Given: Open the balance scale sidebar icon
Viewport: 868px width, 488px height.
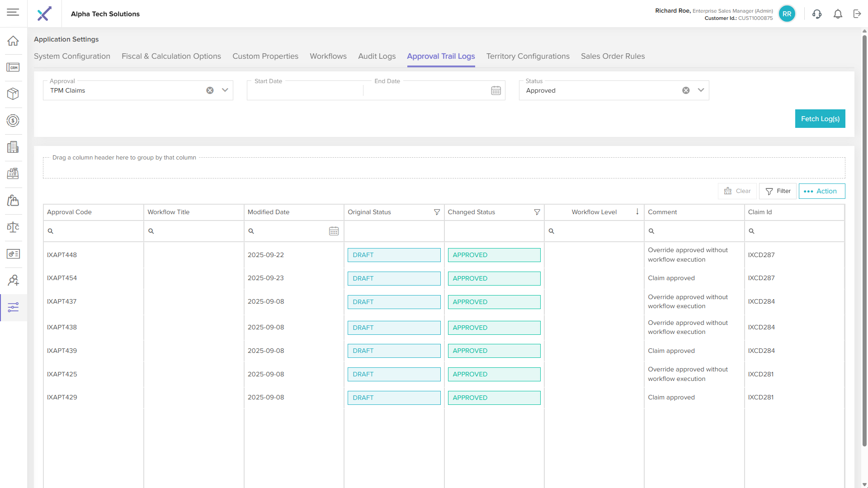Looking at the screenshot, I should coord(13,227).
